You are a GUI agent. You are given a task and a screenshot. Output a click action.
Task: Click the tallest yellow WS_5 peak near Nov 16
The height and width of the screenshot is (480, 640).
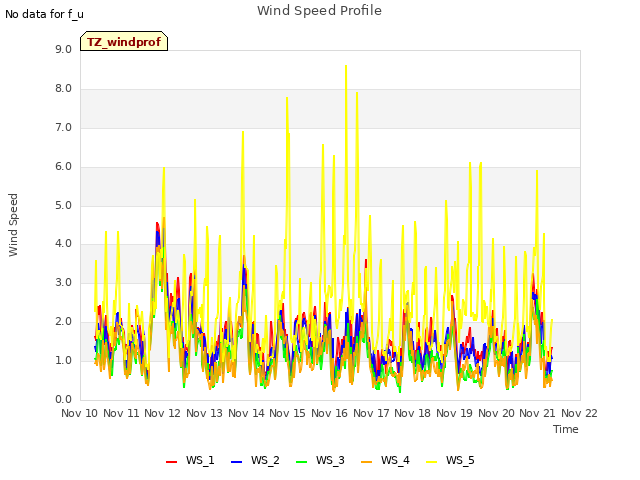coord(346,67)
